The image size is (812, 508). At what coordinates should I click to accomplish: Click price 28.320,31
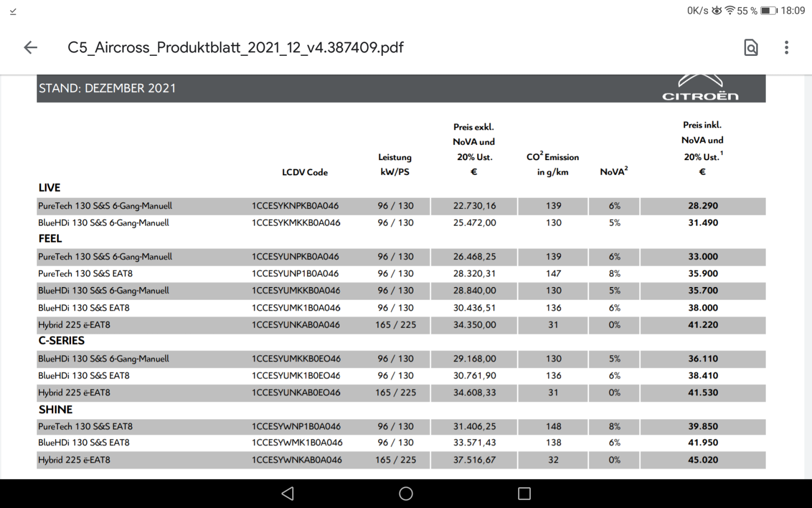[x=475, y=273]
